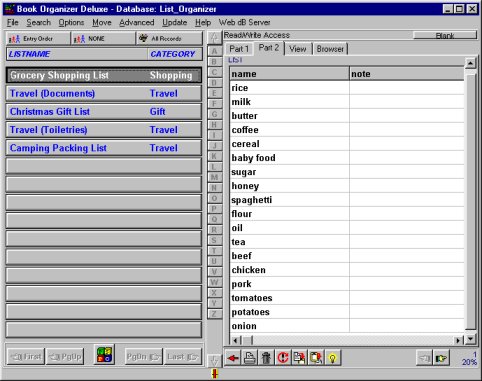Click the All Records filter button

point(169,39)
